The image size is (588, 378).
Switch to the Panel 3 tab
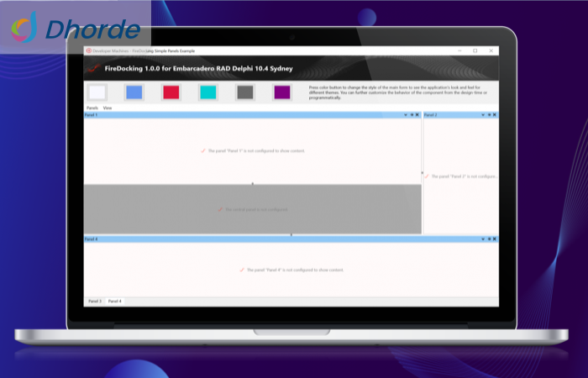coord(94,301)
